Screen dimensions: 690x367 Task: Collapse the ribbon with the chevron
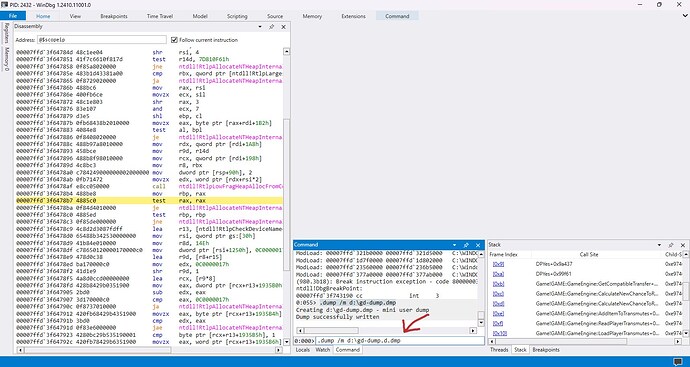click(x=684, y=16)
